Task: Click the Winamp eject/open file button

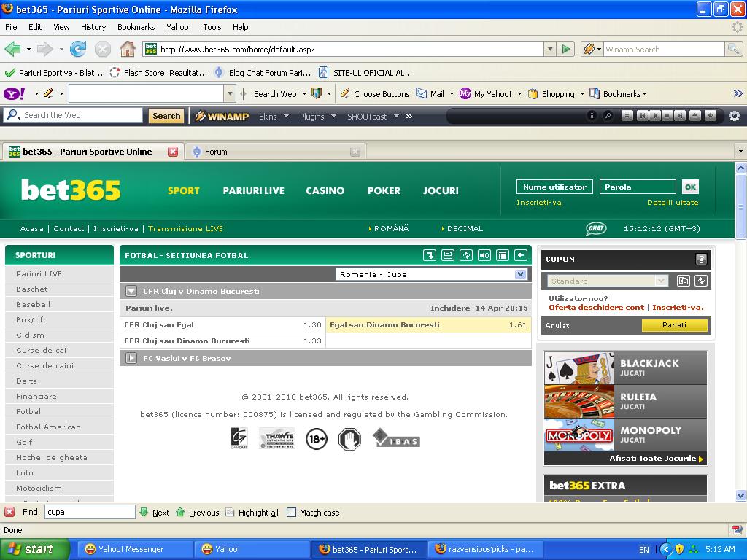Action: click(x=695, y=116)
